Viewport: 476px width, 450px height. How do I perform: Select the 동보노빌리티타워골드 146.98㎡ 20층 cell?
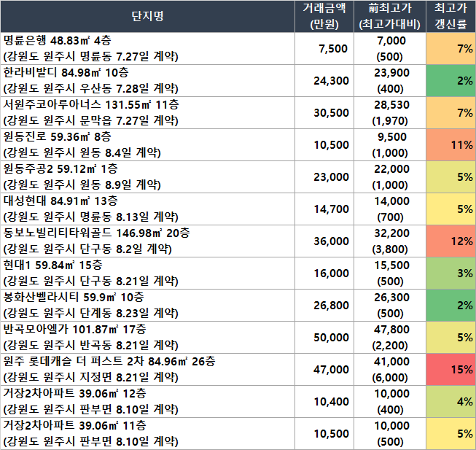(x=147, y=241)
